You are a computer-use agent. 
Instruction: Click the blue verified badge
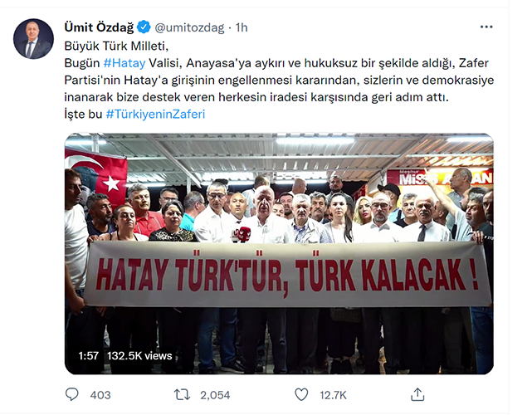144,27
